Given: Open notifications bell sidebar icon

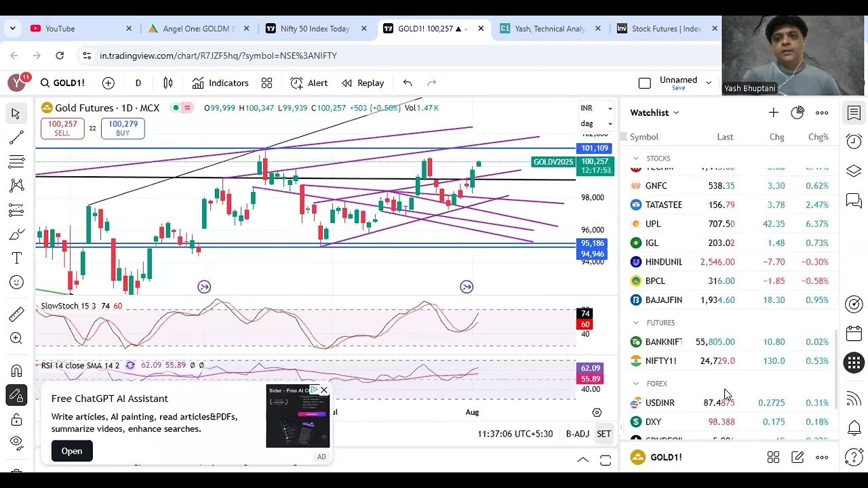Looking at the screenshot, I should (x=854, y=428).
